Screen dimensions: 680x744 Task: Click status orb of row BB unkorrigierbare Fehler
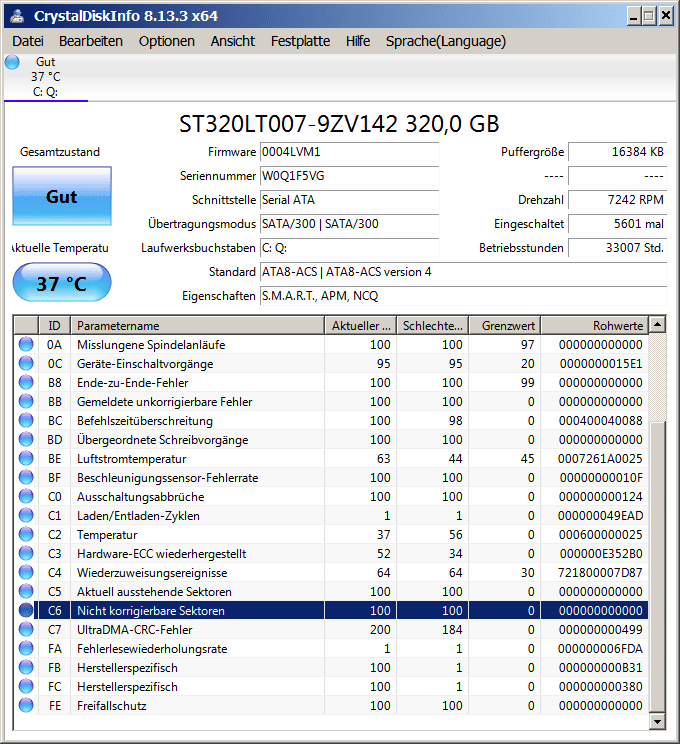[26, 401]
